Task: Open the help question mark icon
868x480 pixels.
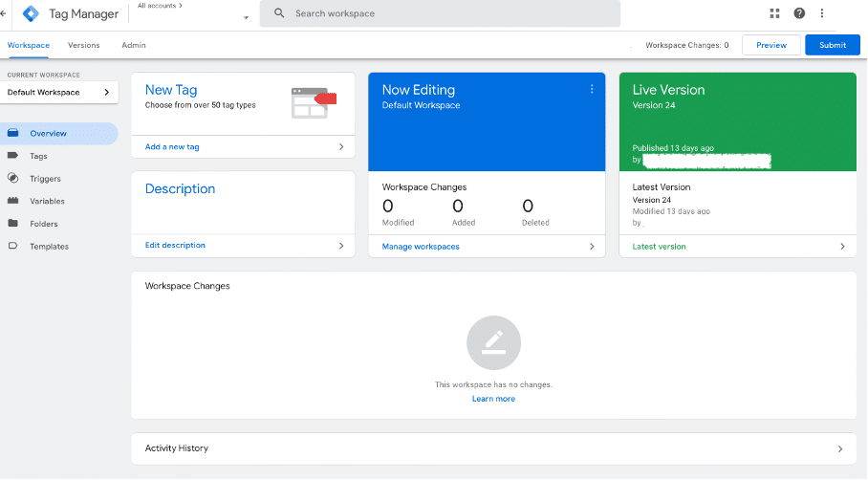Action: pyautogui.click(x=799, y=13)
